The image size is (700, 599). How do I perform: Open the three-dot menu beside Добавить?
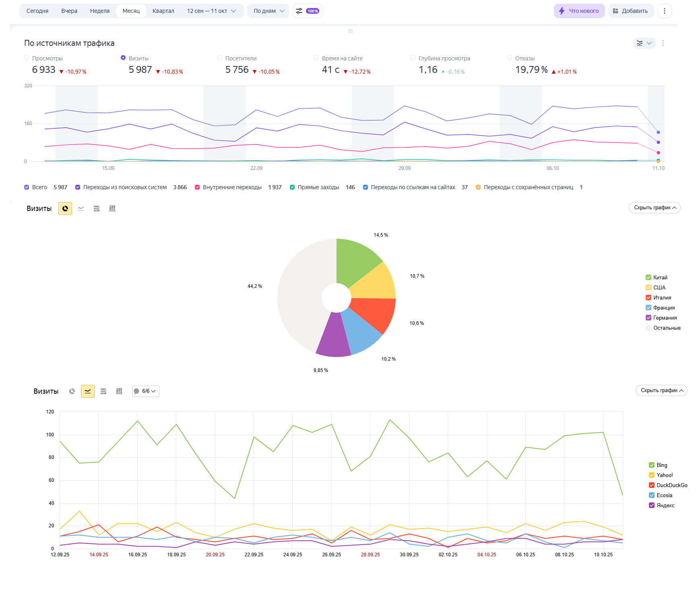(664, 11)
